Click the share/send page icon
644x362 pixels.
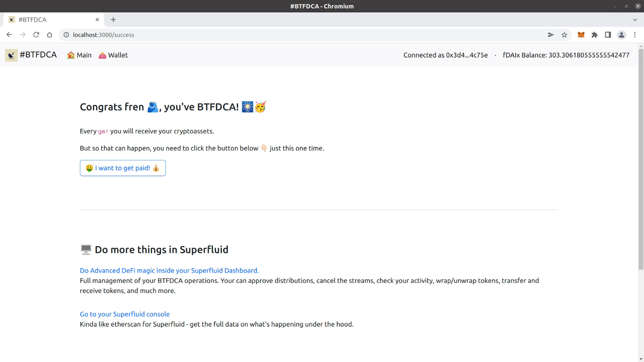click(551, 35)
